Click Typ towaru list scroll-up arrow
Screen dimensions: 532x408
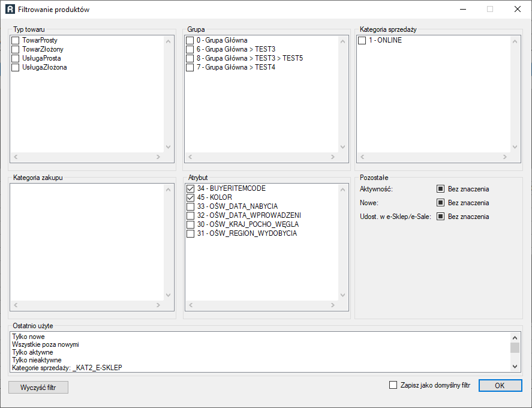click(x=169, y=41)
